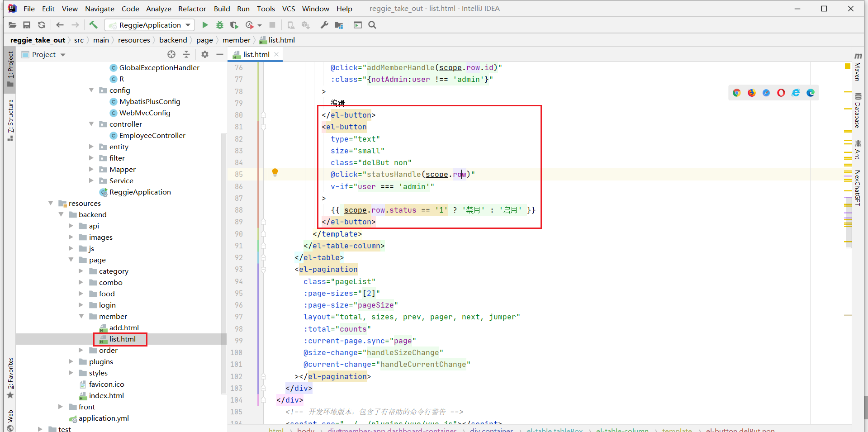Open Project panel gear settings
Image resolution: width=868 pixels, height=432 pixels.
(205, 54)
